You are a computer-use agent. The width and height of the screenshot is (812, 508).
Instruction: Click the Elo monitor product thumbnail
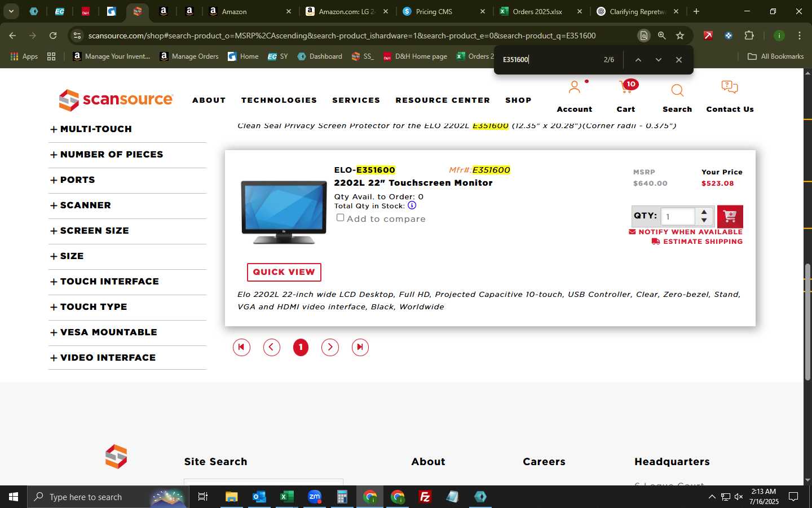(284, 212)
